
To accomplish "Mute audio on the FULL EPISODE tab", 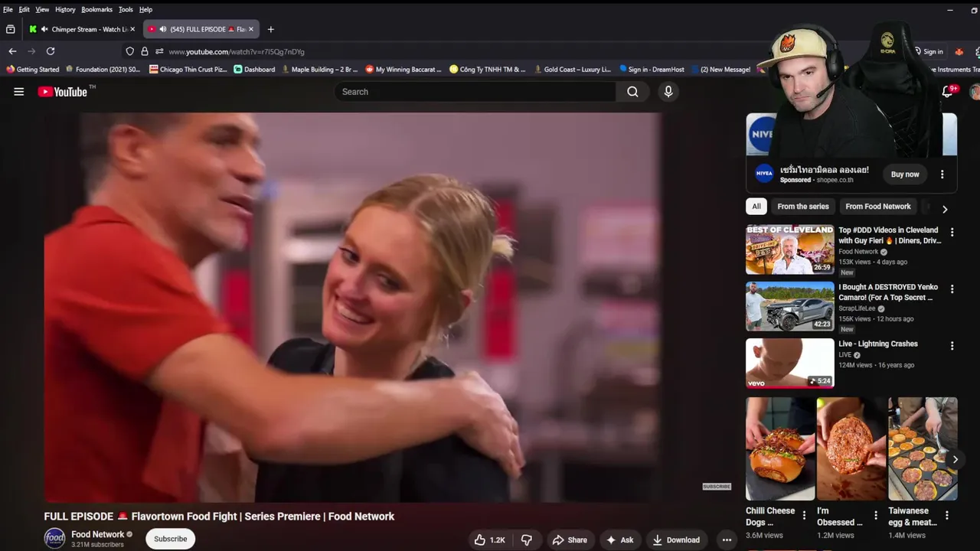I will [x=163, y=29].
